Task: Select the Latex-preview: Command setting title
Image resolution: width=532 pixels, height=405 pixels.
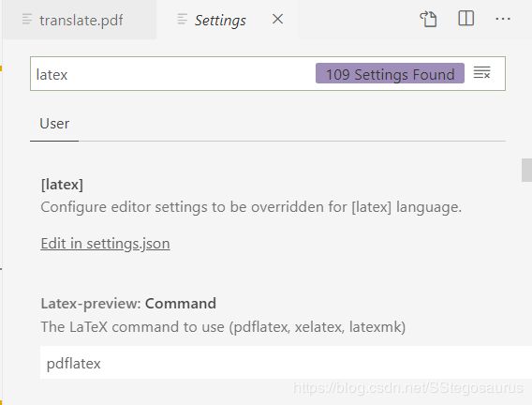Action: (128, 304)
